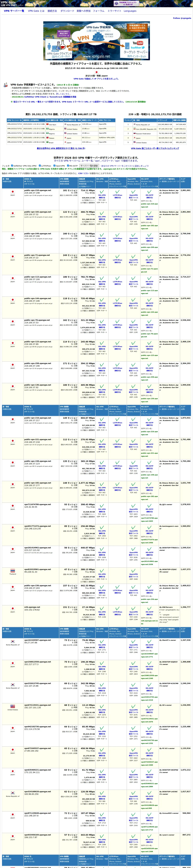Open the ダウンロード menu item

tap(67, 11)
